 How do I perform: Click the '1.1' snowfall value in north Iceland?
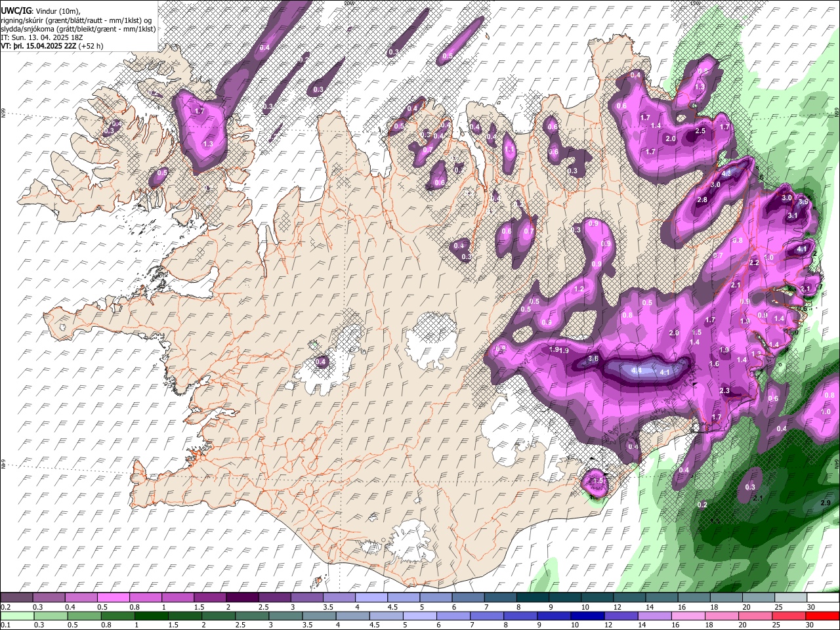[510, 150]
